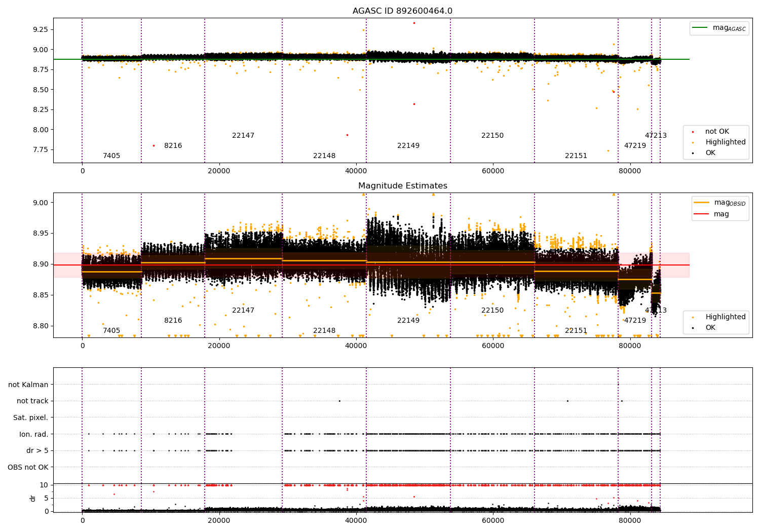This screenshot has height=532, width=760.
Task: Click the "Magnitude Estimates" subplot title
Action: tap(402, 186)
